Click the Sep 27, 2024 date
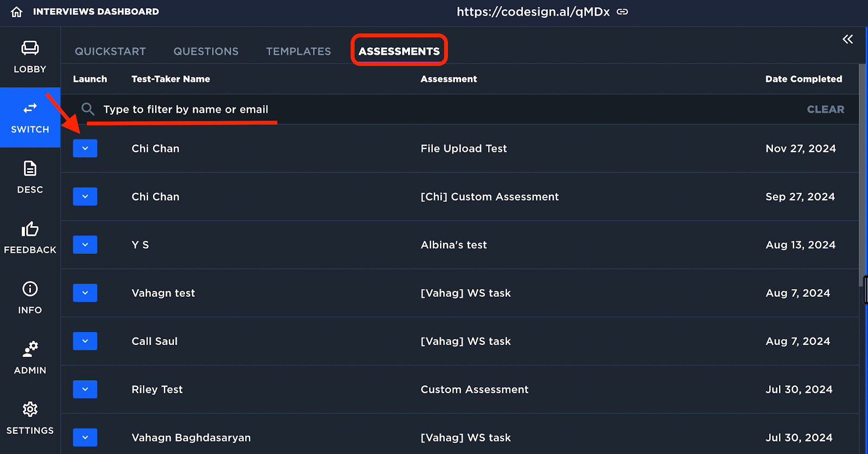The image size is (868, 454). [800, 196]
